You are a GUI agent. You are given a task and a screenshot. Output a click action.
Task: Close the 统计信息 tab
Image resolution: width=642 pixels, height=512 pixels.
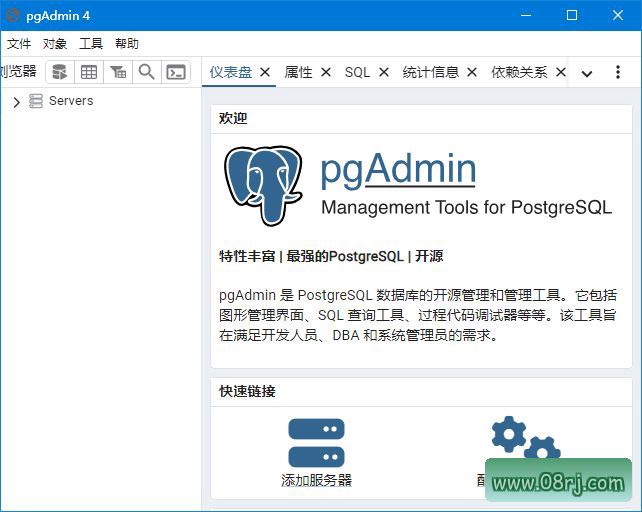tap(472, 72)
